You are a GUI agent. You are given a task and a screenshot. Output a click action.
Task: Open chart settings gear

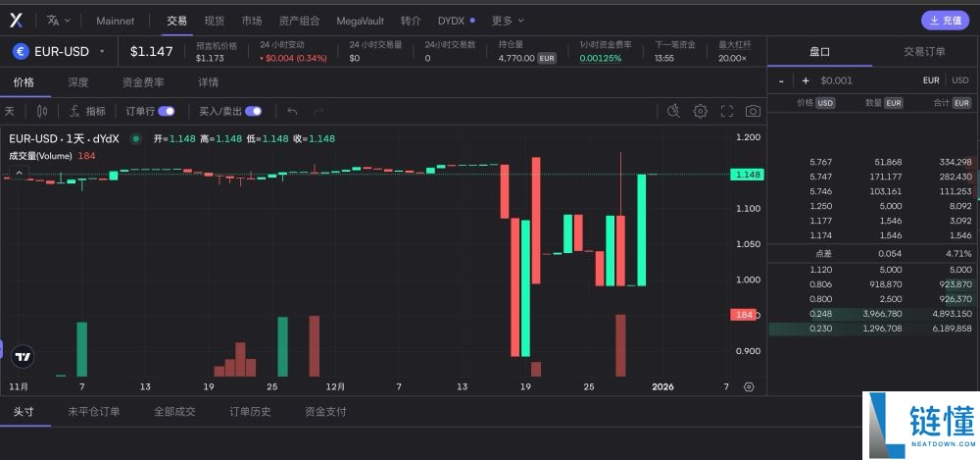[x=700, y=112]
